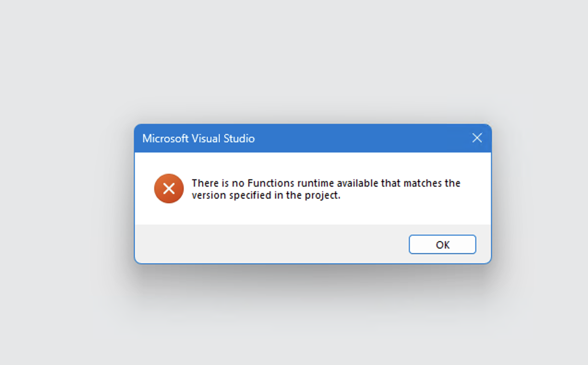Click the gray desktop background above the dialog
Screen dimensions: 588x365
point(294,60)
